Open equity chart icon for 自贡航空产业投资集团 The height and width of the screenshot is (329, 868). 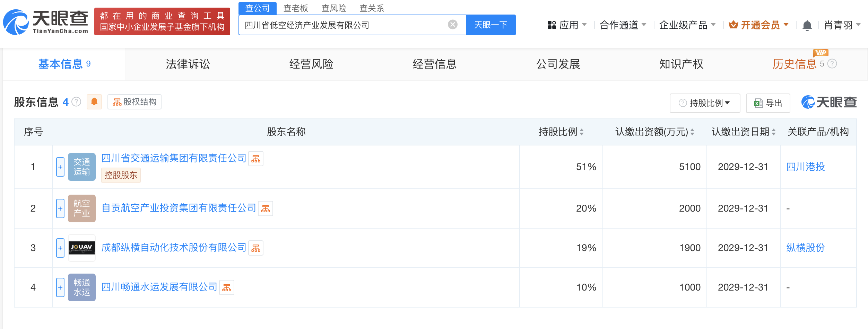[266, 209]
